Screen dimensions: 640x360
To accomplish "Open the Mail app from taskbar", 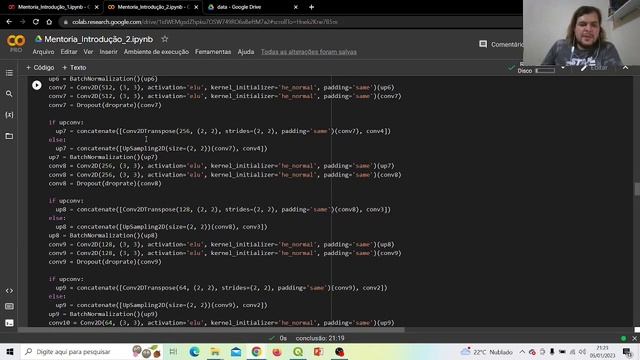I will point(236,351).
